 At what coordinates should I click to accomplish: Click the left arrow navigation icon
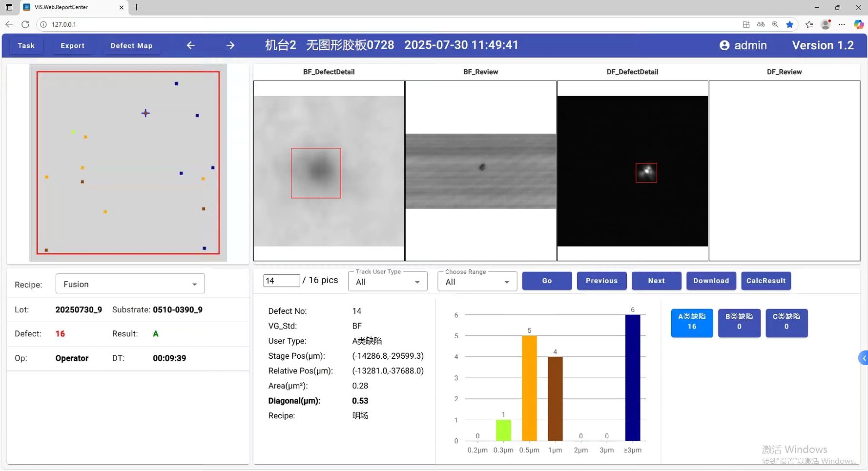tap(191, 45)
